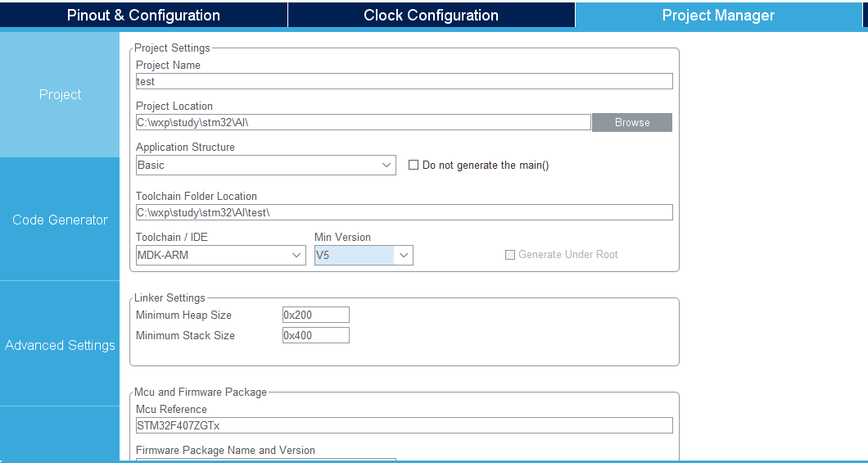Screen dimensions: 868x463
Task: Click the Application Structure label
Action: pos(185,148)
